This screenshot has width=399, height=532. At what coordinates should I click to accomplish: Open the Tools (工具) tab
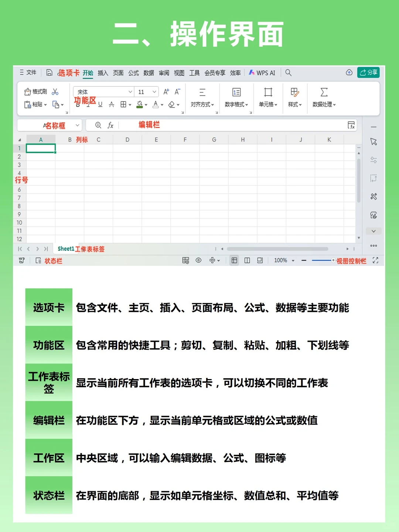pos(194,73)
